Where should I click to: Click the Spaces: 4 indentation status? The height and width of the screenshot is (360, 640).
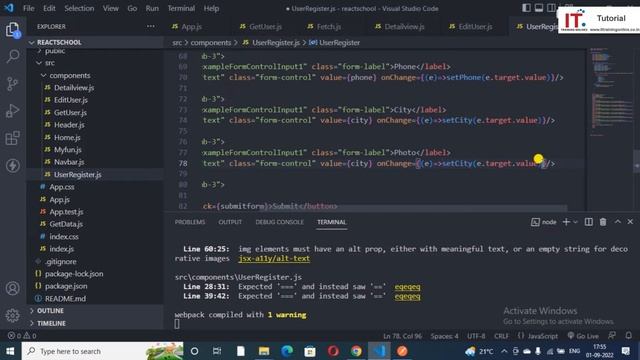(x=444, y=336)
